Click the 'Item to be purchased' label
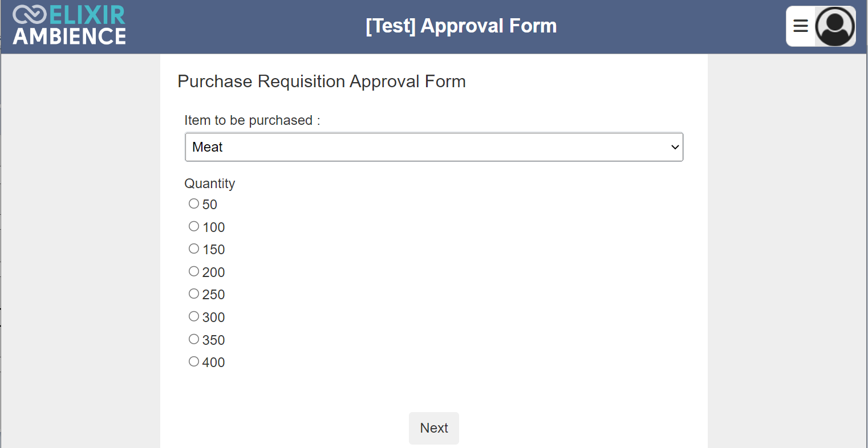This screenshot has width=868, height=448. pos(252,120)
